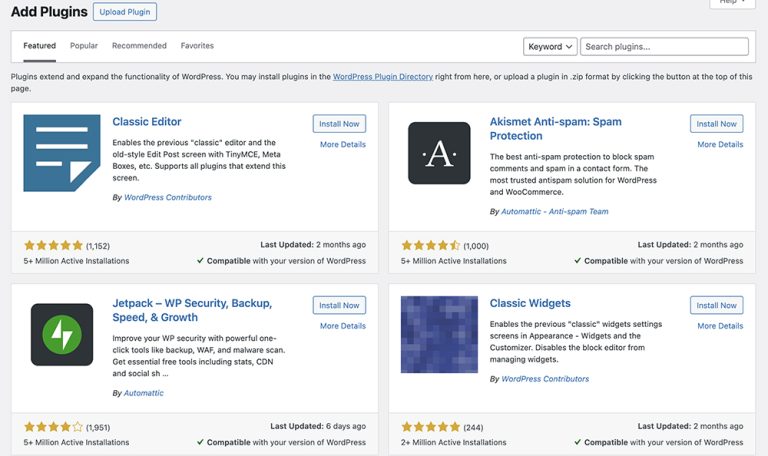Click the Classic Editor plugin icon
Image resolution: width=768 pixels, height=456 pixels.
click(62, 153)
